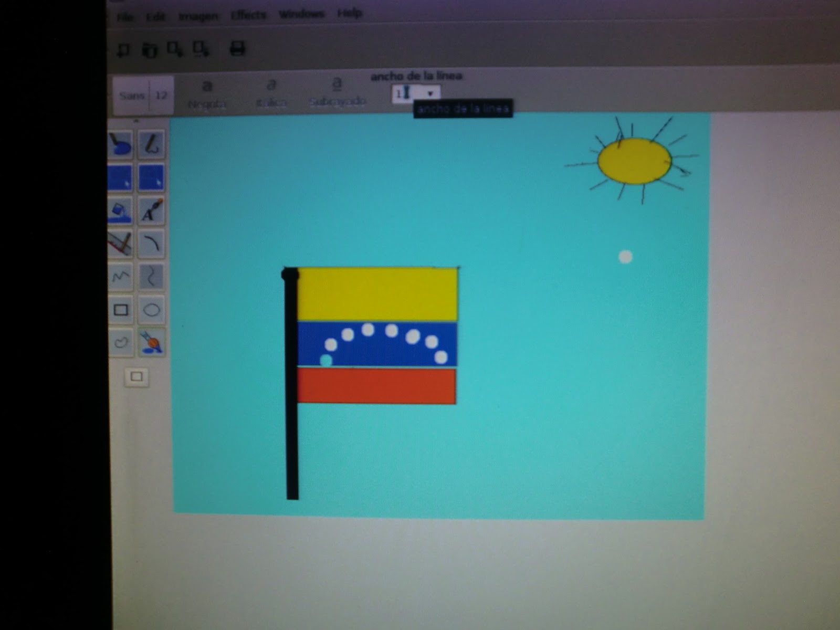Click the isolated white dot in the sky

(x=625, y=257)
